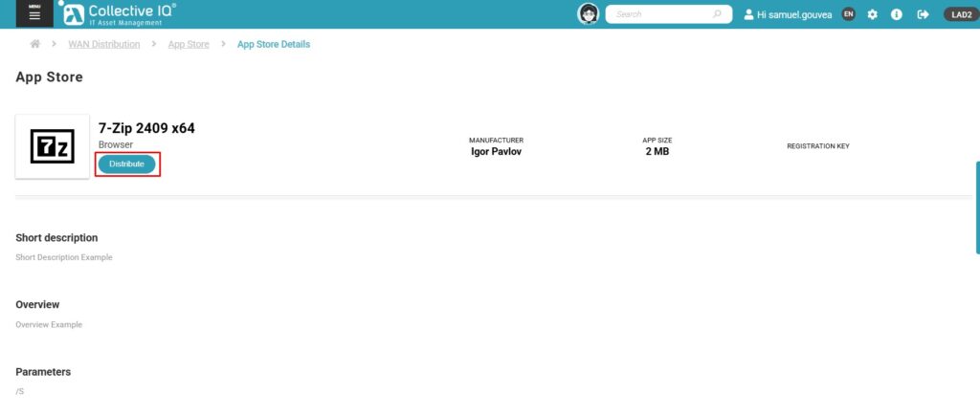This screenshot has height=415, width=980.
Task: Click the Browser category text
Action: click(x=116, y=144)
